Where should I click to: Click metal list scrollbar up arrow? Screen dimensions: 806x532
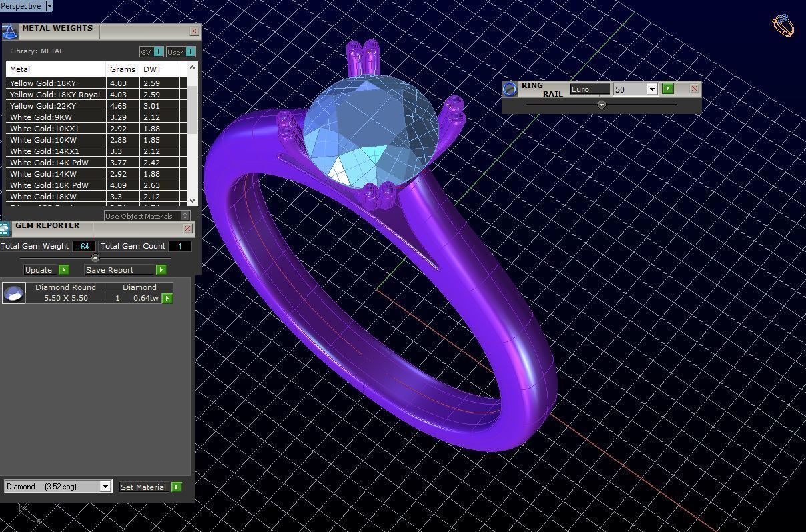(x=193, y=67)
